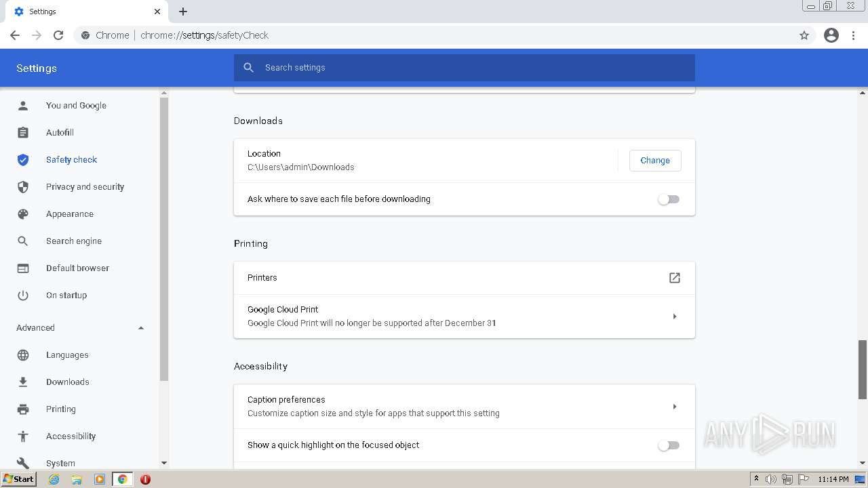Show hidden tray icons arrow
Image resolution: width=868 pixels, height=488 pixels.
tap(756, 479)
